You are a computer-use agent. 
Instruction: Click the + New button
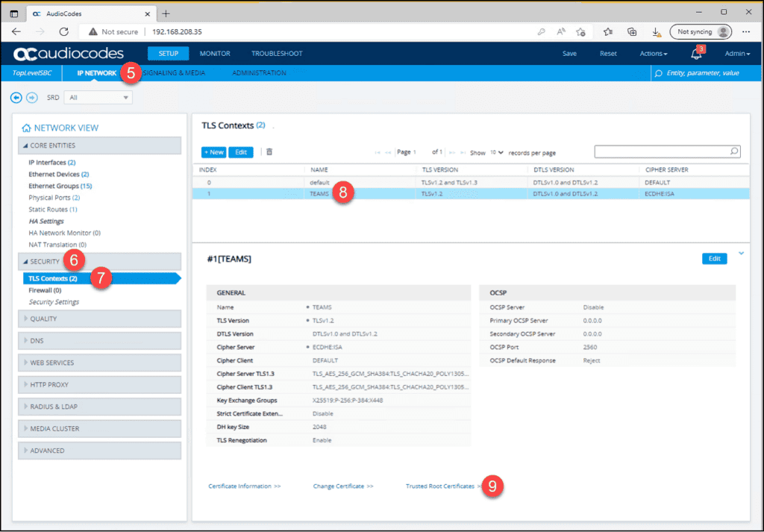click(214, 152)
